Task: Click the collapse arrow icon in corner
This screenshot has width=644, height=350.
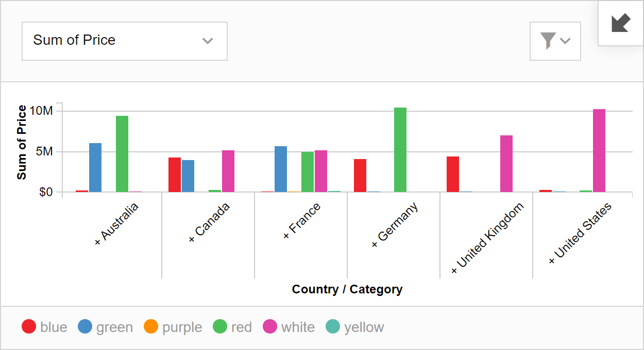Action: click(x=620, y=23)
